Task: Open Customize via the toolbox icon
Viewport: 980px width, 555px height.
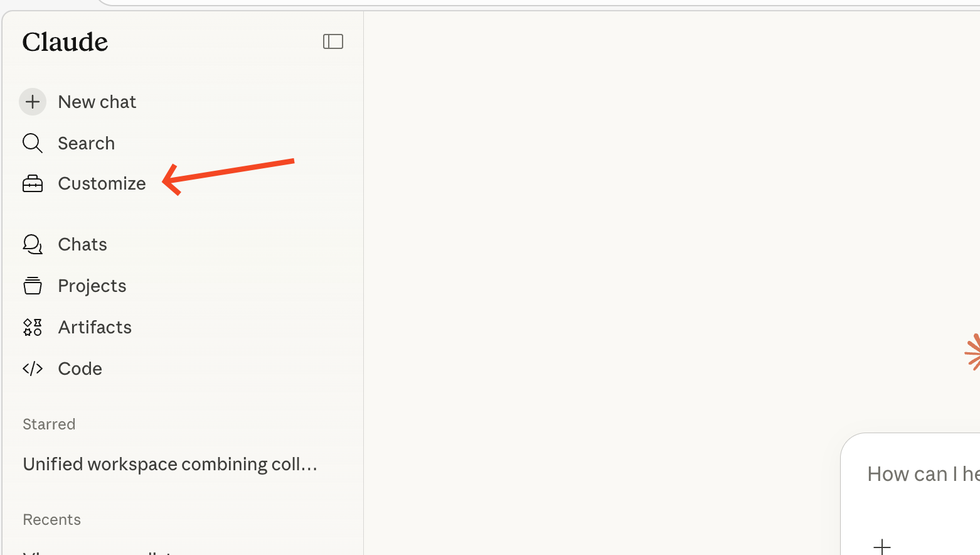Action: coord(32,183)
